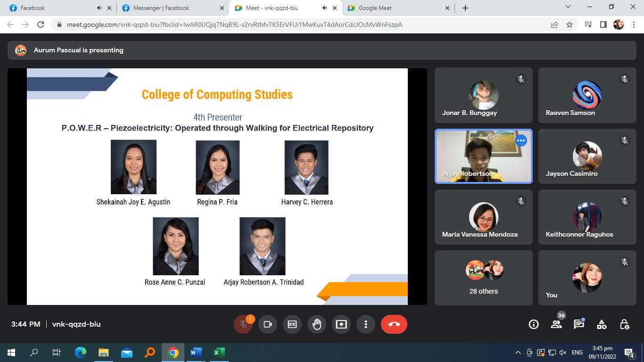
Task: Launch Microsoft Edge from taskbar
Action: 81,353
